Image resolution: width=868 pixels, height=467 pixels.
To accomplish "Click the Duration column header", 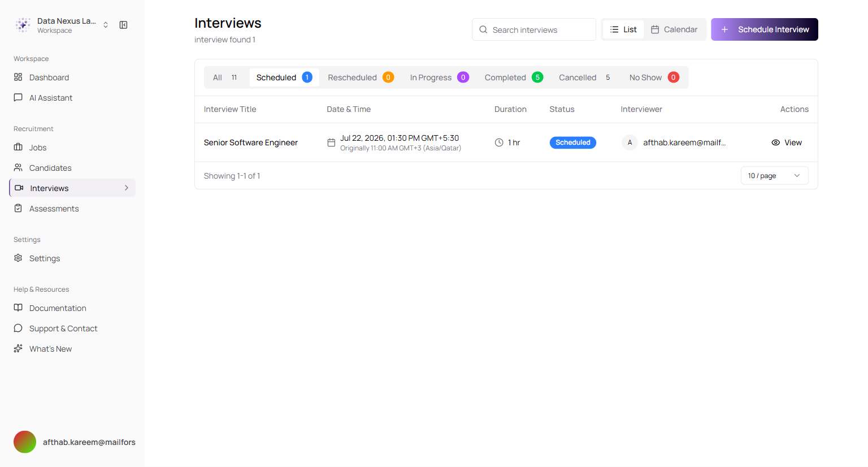I will click(510, 109).
